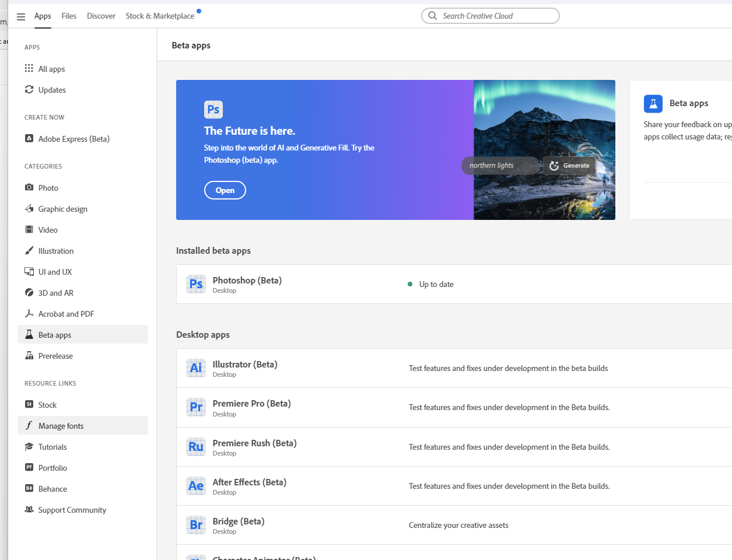The image size is (732, 560).
Task: Open the hamburger navigation menu
Action: tap(21, 16)
